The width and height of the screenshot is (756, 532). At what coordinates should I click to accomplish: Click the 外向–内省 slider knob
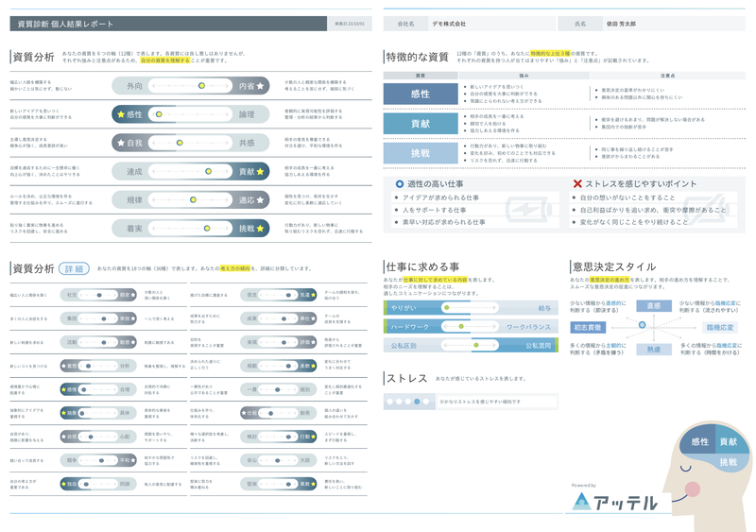pyautogui.click(x=202, y=86)
